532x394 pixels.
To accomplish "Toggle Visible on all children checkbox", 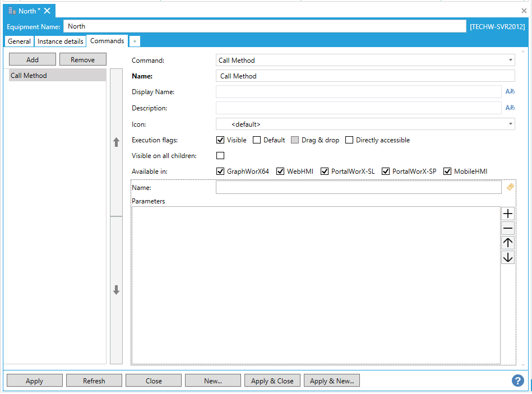I will (x=220, y=156).
